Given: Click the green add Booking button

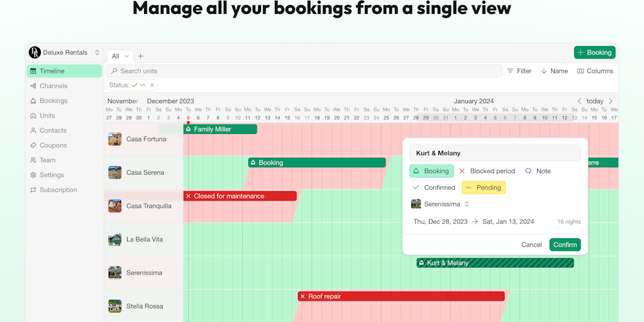Looking at the screenshot, I should coord(594,53).
